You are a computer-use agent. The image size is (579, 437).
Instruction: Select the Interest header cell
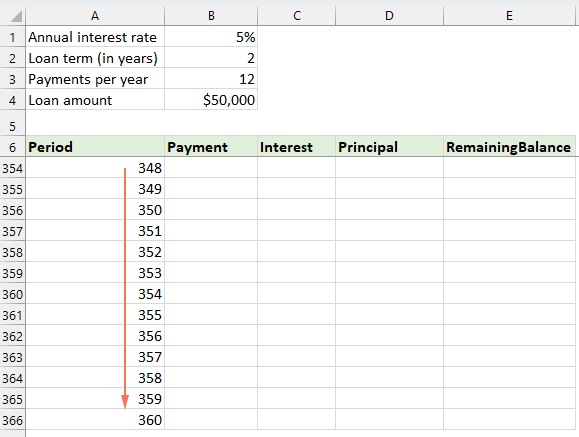pyautogui.click(x=297, y=147)
